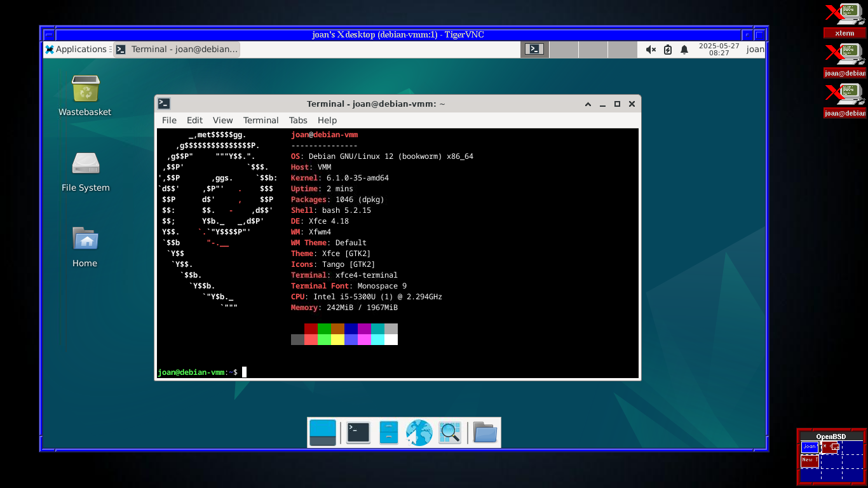The image size is (868, 488).
Task: Open the Application Finder magnifier dock icon
Action: point(450,433)
